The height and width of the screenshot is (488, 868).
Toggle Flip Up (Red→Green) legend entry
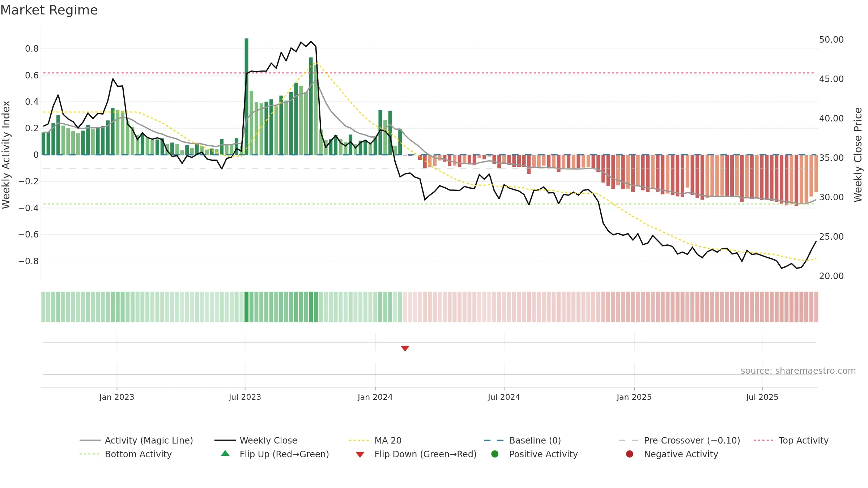pyautogui.click(x=275, y=454)
